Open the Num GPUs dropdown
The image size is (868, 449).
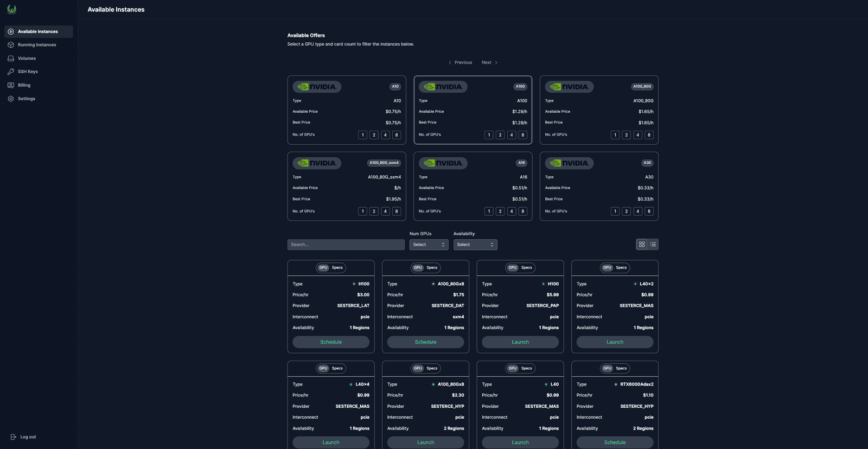[x=429, y=245]
